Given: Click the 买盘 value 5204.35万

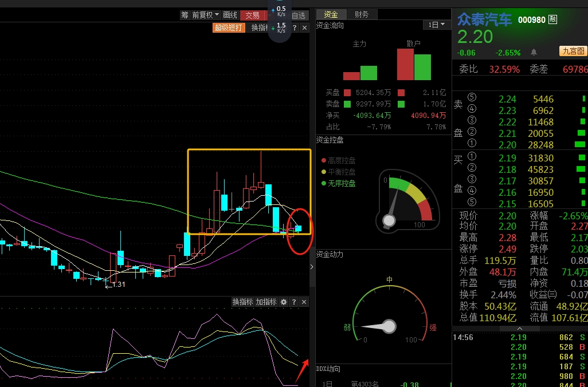Looking at the screenshot, I should pos(374,93).
